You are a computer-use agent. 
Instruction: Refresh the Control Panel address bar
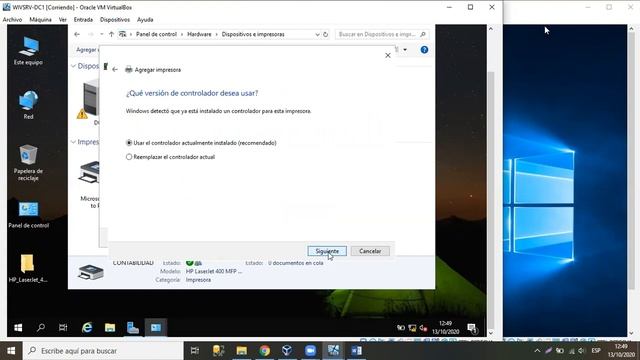tap(326, 35)
